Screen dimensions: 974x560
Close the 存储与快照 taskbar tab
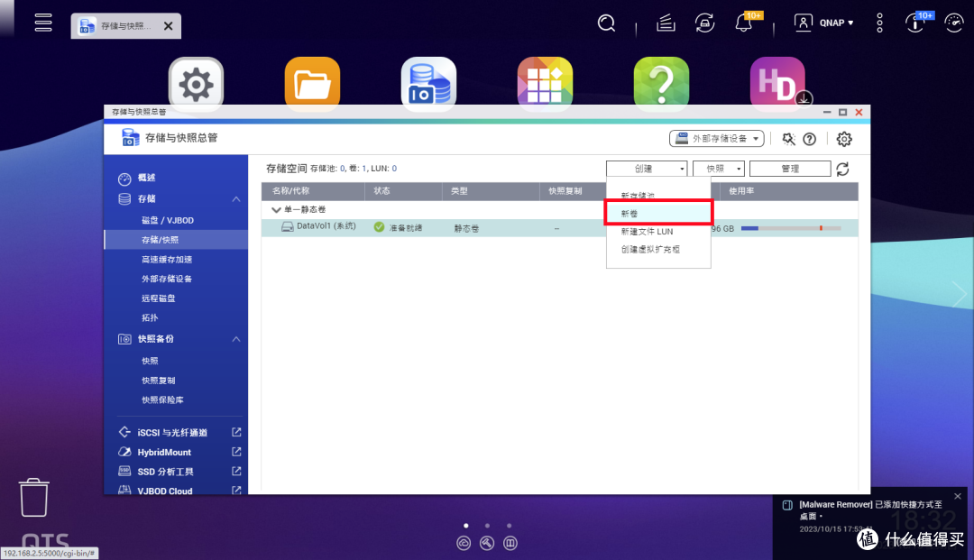[169, 26]
